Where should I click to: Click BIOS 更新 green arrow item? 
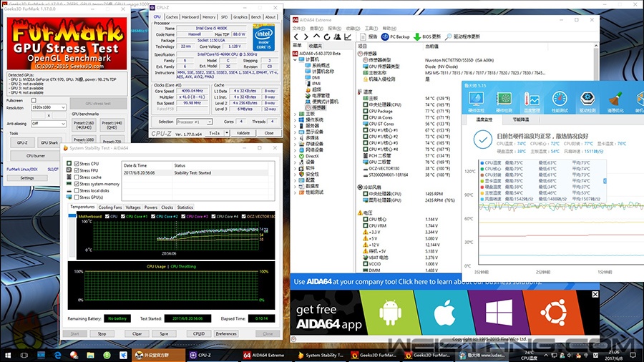(x=427, y=37)
